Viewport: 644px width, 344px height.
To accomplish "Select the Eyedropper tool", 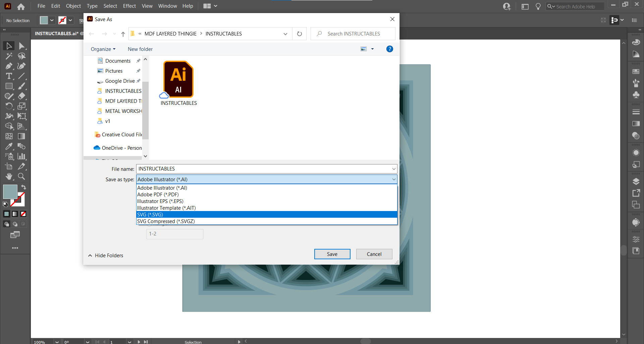I will click(x=9, y=146).
